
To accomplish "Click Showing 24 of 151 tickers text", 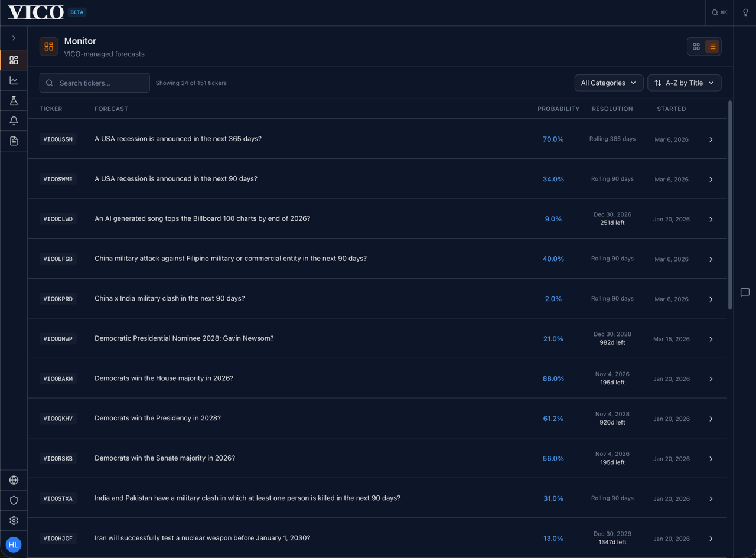I will pos(191,83).
